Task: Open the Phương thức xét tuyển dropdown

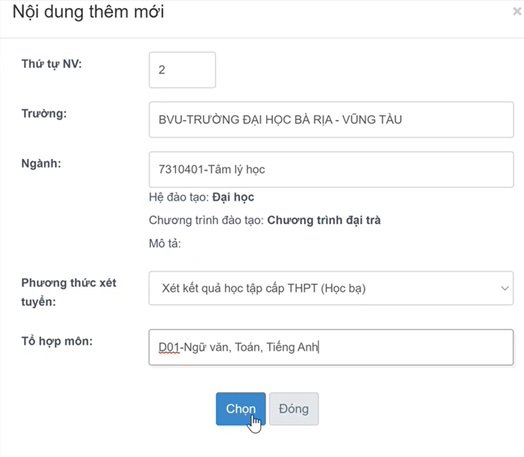Action: pos(331,288)
